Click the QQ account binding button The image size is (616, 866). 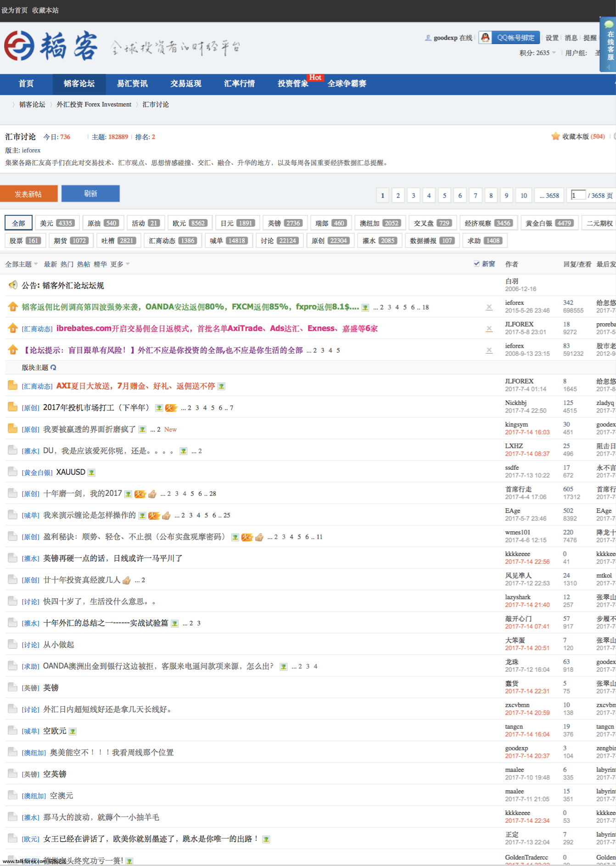pos(509,38)
